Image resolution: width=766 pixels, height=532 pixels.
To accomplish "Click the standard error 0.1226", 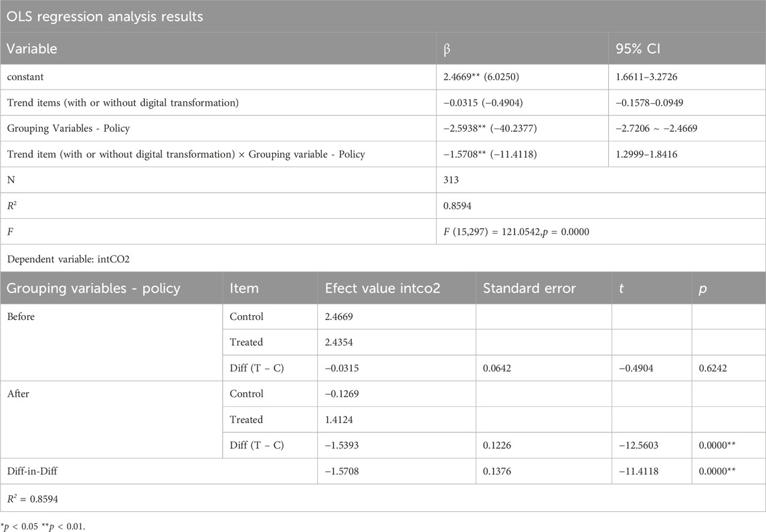I will coord(497,445).
